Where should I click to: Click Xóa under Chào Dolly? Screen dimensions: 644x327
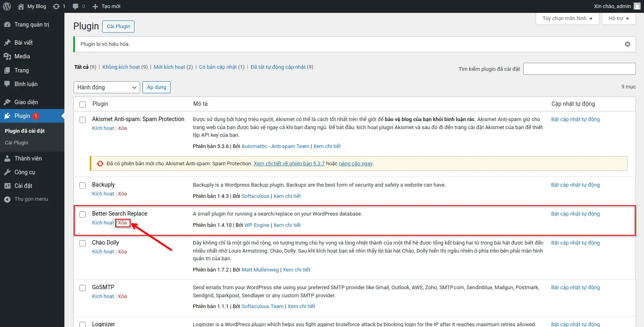122,252
